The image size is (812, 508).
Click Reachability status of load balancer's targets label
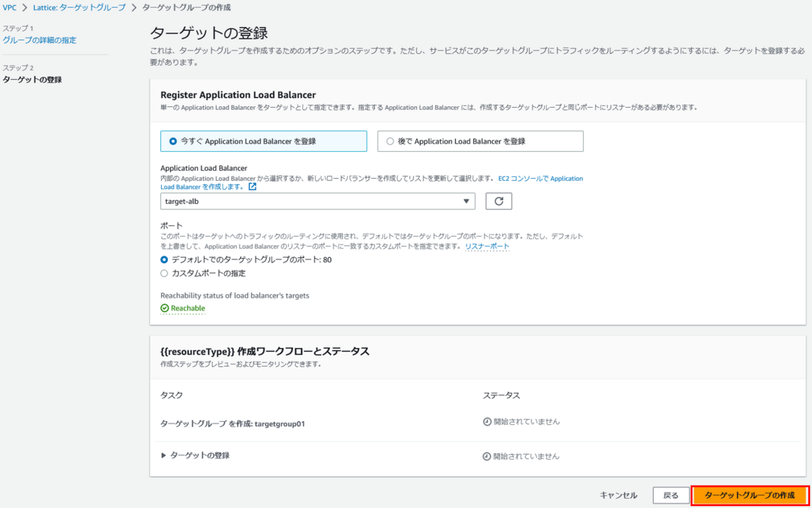[x=235, y=295]
